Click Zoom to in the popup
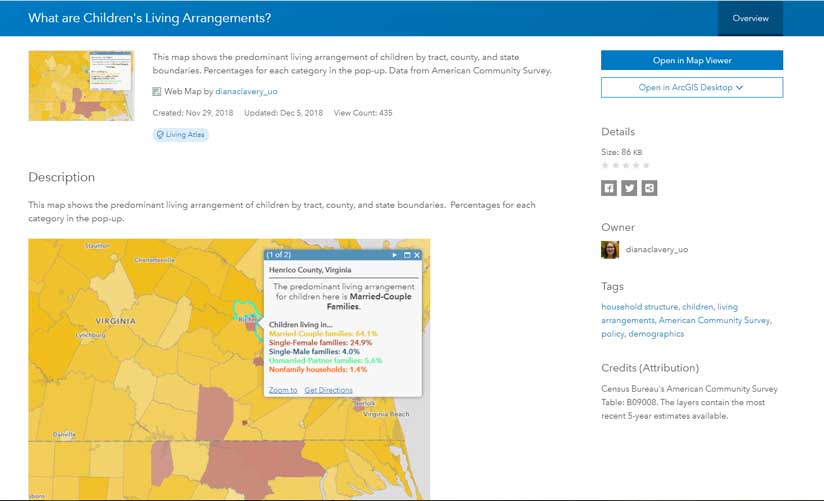 coord(283,390)
